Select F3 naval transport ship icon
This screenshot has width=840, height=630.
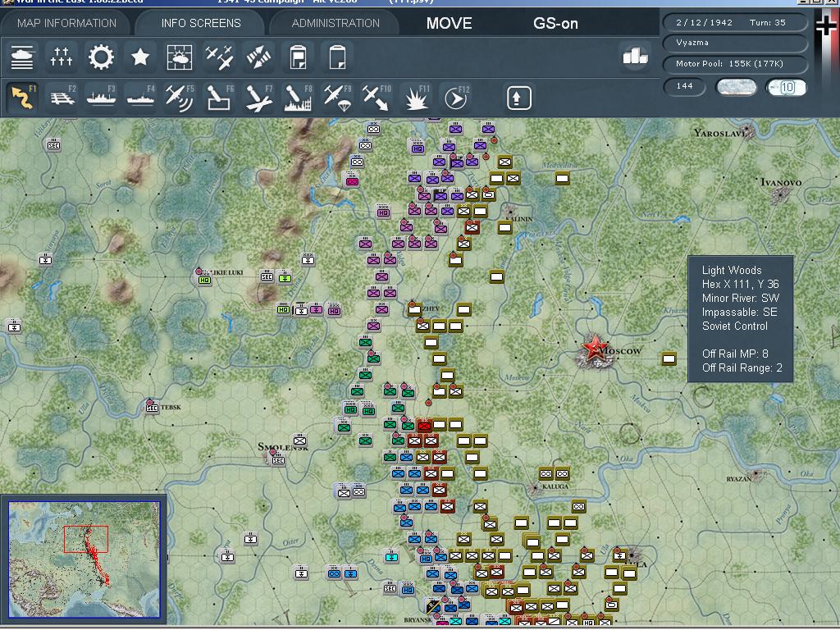101,98
